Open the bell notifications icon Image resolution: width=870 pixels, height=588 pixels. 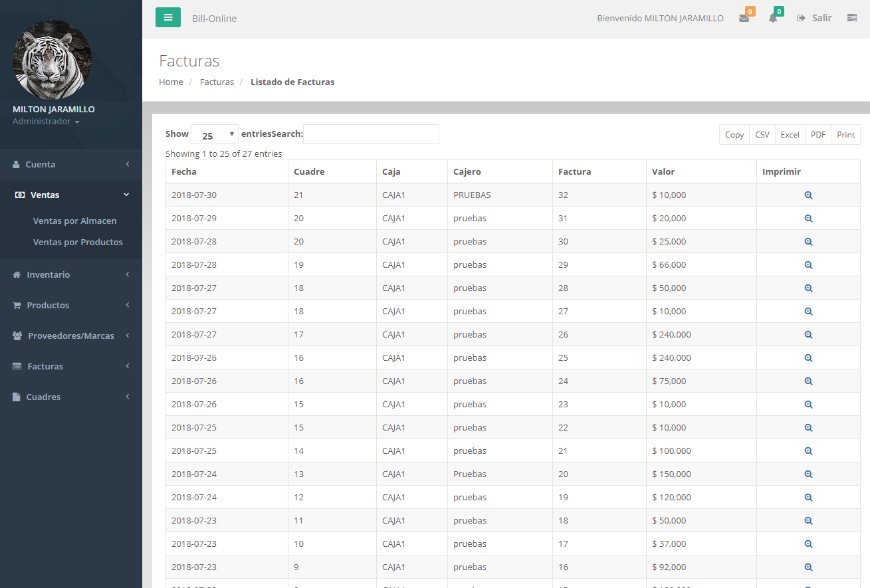pyautogui.click(x=773, y=19)
